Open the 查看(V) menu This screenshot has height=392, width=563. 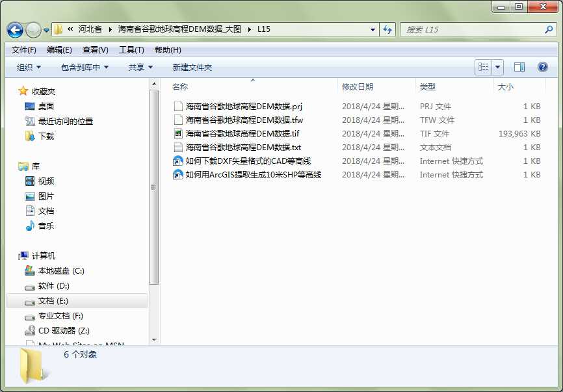[95, 50]
